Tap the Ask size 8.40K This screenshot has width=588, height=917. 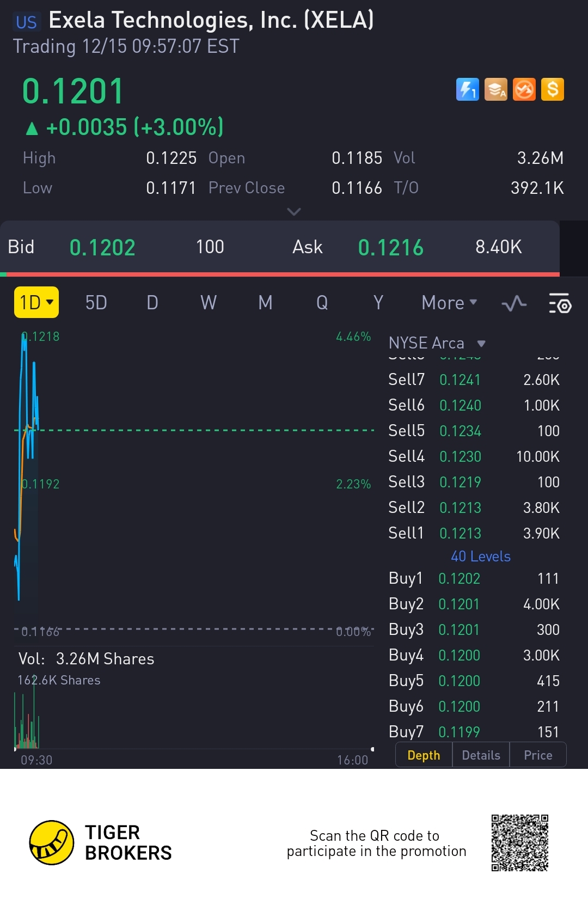(498, 247)
